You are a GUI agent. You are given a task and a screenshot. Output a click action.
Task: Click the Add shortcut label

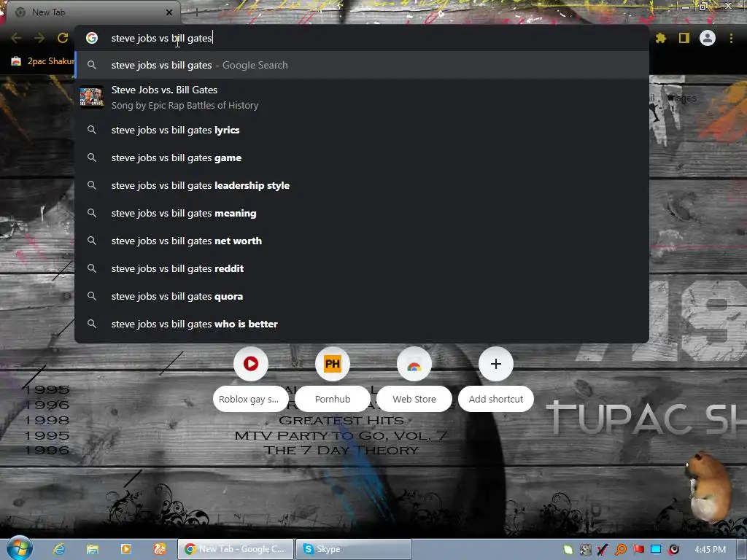tap(496, 399)
